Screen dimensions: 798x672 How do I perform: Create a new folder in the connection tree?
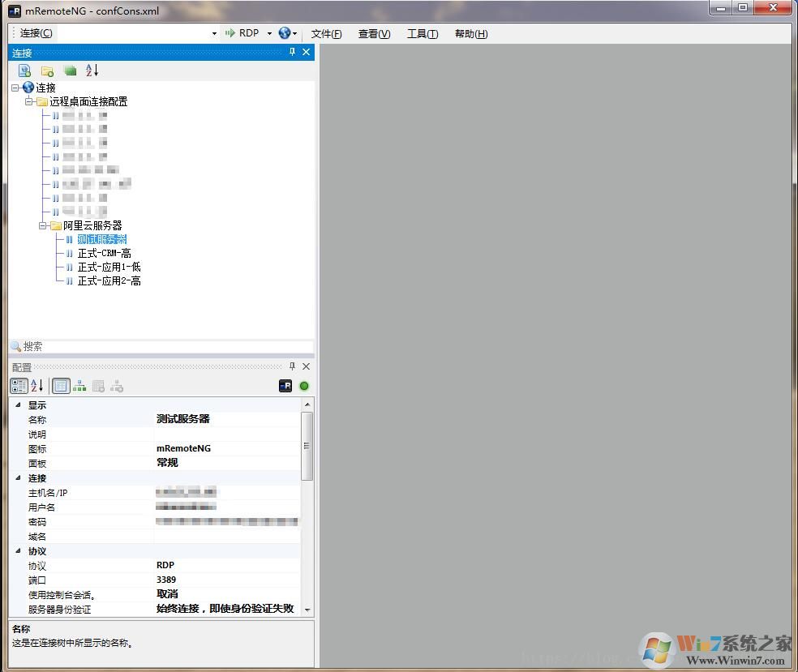tap(47, 71)
